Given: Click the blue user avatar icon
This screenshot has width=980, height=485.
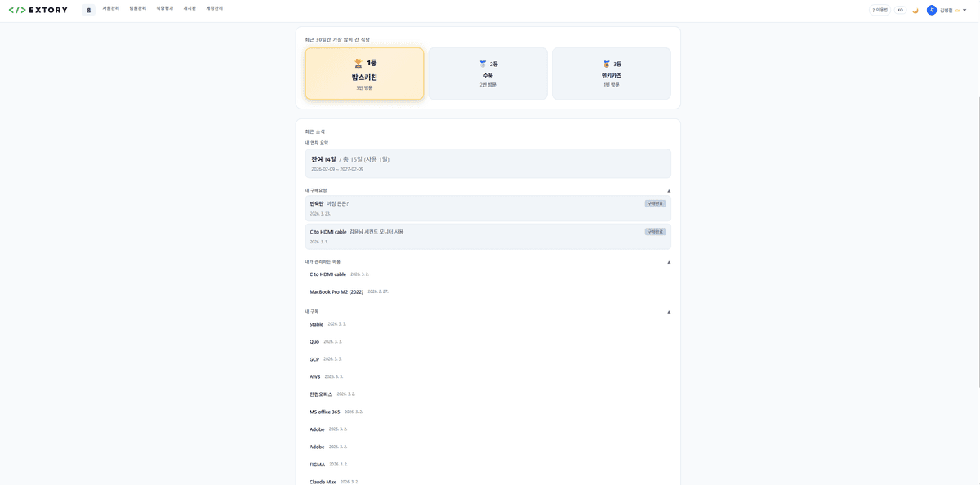Looking at the screenshot, I should point(932,10).
